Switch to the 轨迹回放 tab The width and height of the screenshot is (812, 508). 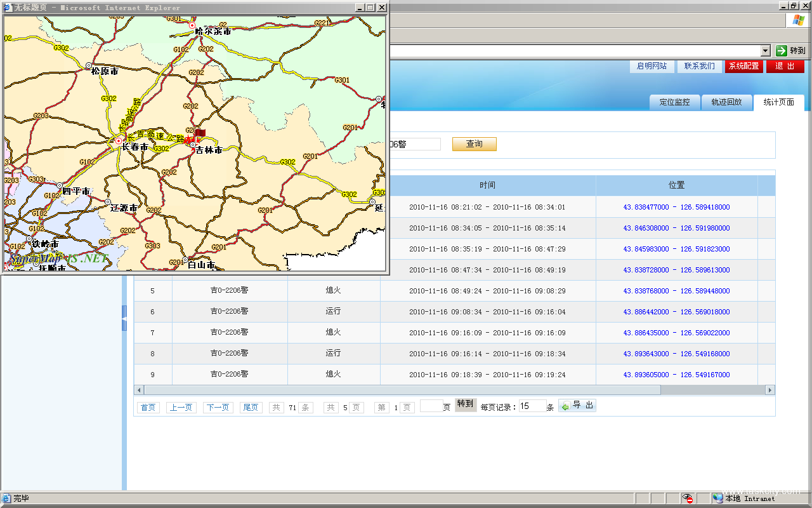(x=726, y=102)
